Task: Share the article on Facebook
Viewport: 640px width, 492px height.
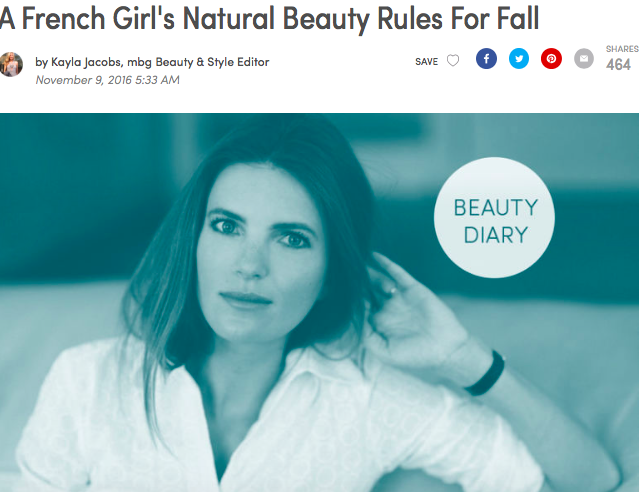Action: click(486, 59)
